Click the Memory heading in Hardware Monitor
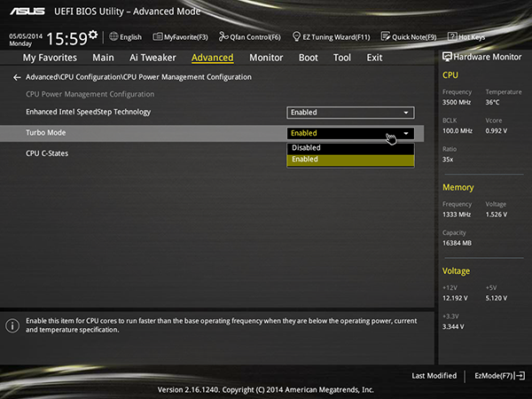Image resolution: width=532 pixels, height=399 pixels. pos(458,188)
